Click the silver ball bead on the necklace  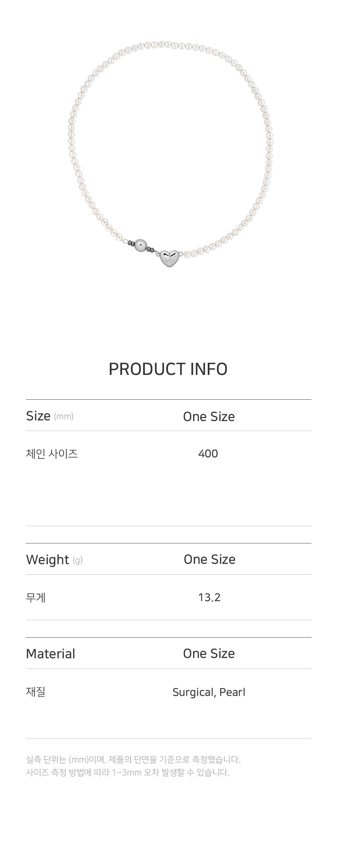(140, 245)
